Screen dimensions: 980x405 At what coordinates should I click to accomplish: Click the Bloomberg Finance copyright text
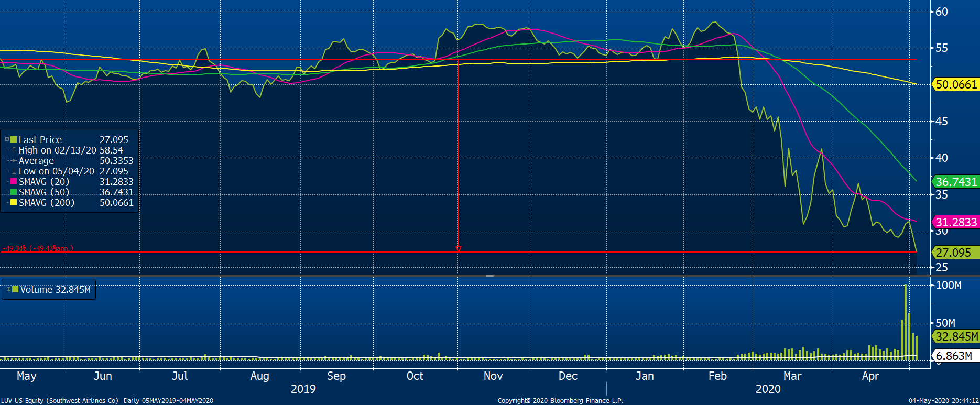(560, 400)
